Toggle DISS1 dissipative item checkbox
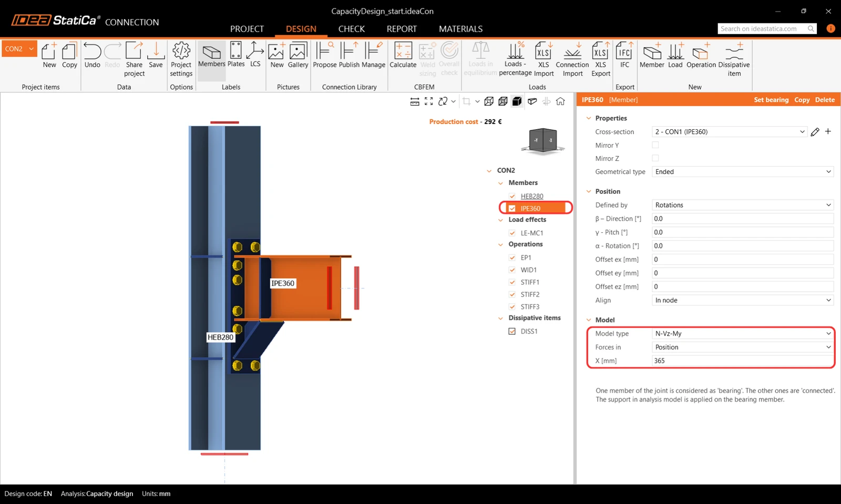Viewport: 841px width, 504px height. click(512, 331)
